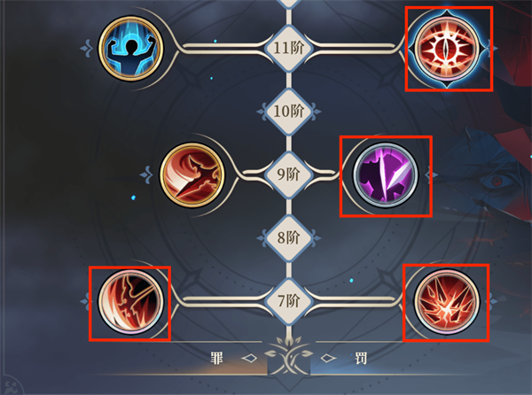The height and width of the screenshot is (395, 532).
Task: Pick the red shattering crystal burst talent
Action: point(447,301)
